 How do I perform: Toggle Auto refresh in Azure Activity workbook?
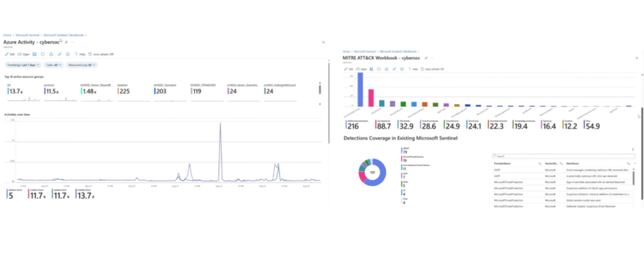(101, 54)
